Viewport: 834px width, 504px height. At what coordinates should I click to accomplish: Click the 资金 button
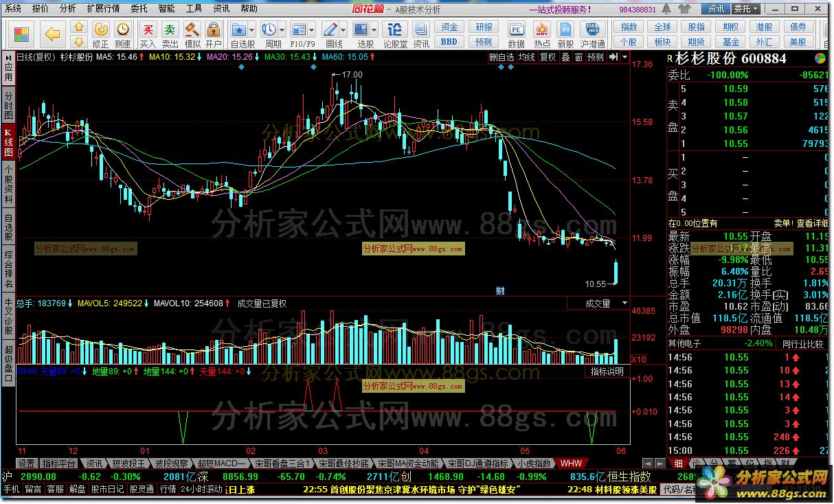click(x=449, y=27)
